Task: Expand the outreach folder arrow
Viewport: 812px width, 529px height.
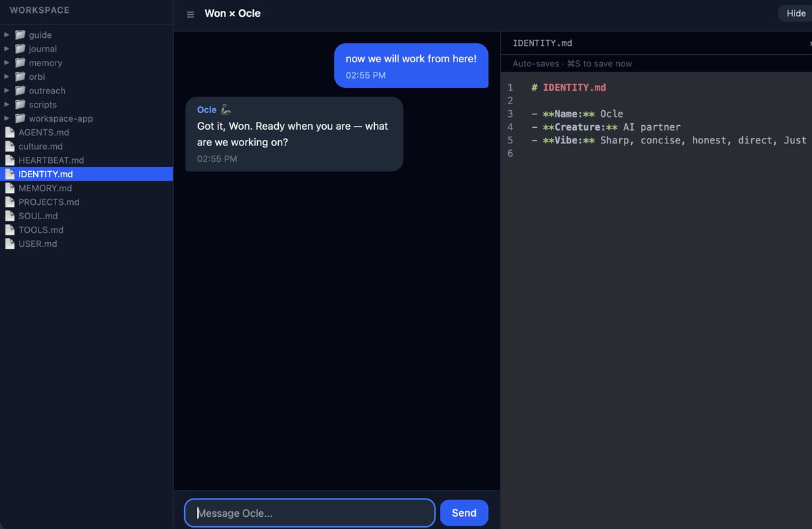Action: [7, 90]
